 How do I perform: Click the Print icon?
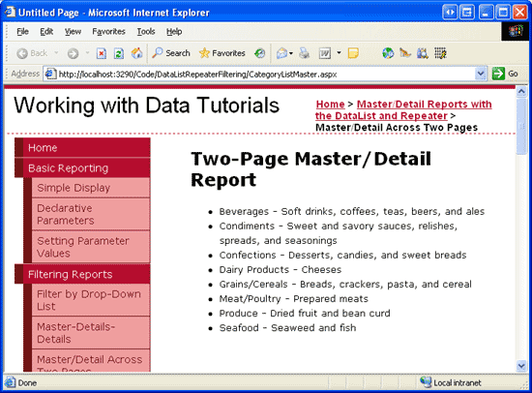305,53
